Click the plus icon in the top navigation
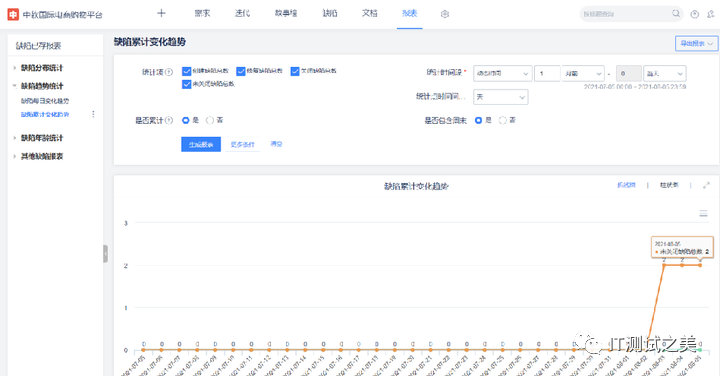The width and height of the screenshot is (720, 376). pyautogui.click(x=161, y=13)
